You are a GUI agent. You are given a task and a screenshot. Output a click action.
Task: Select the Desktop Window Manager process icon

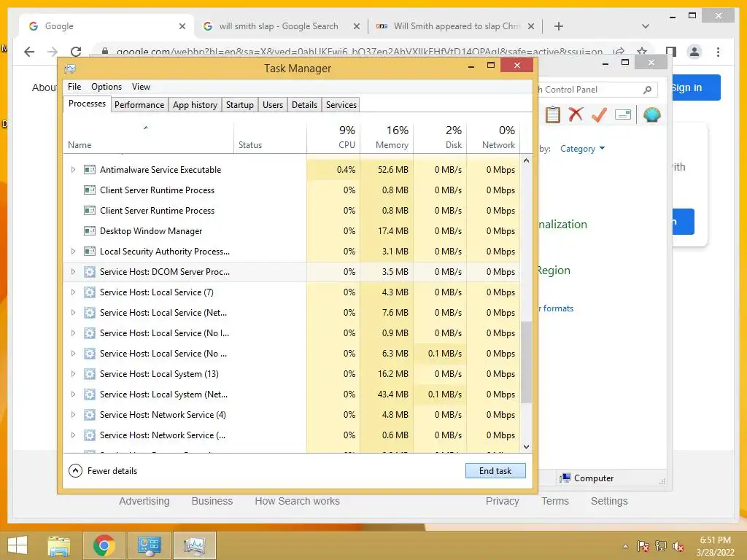pos(90,231)
